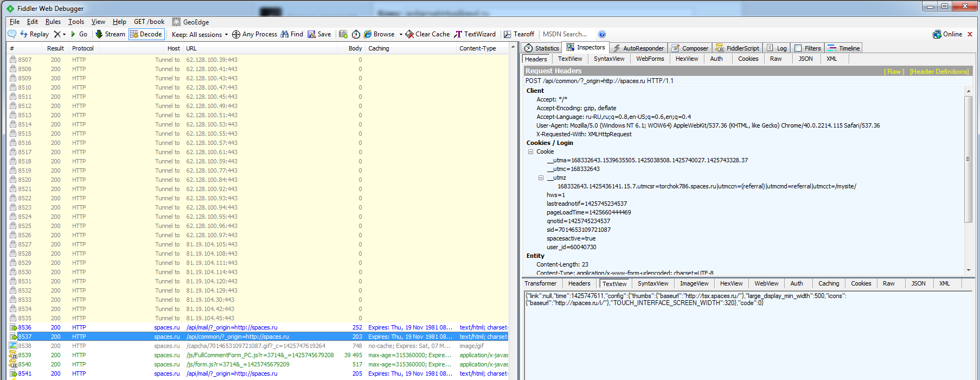Image resolution: width=980 pixels, height=380 pixels.
Task: Click the blue MSDN help question icon
Action: (602, 34)
